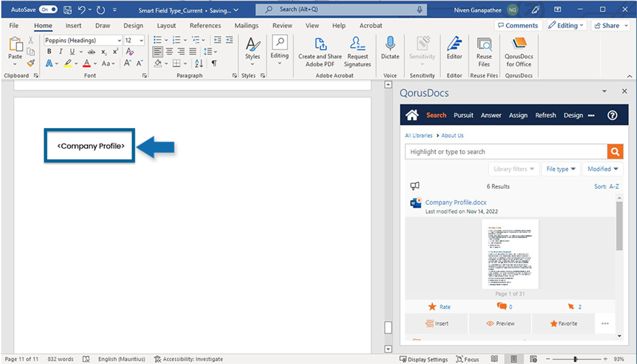This screenshot has height=364, width=637.
Task: Click the QorusDocs home icon
Action: tap(412, 115)
